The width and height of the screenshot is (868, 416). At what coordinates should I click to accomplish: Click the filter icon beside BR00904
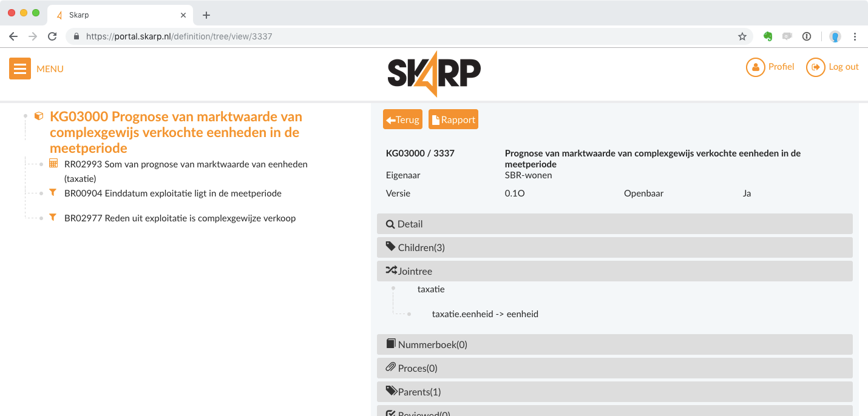(x=53, y=193)
